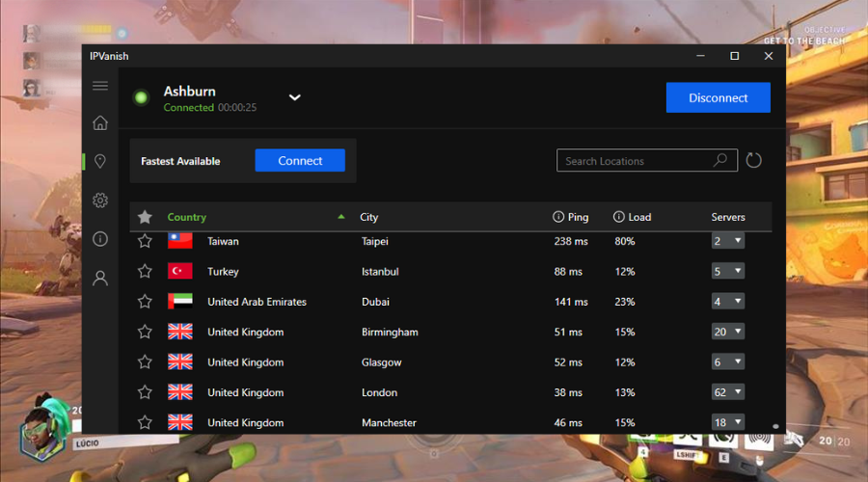Click the Lúcio hero portrait in game
The width and height of the screenshot is (868, 482).
pos(43,429)
